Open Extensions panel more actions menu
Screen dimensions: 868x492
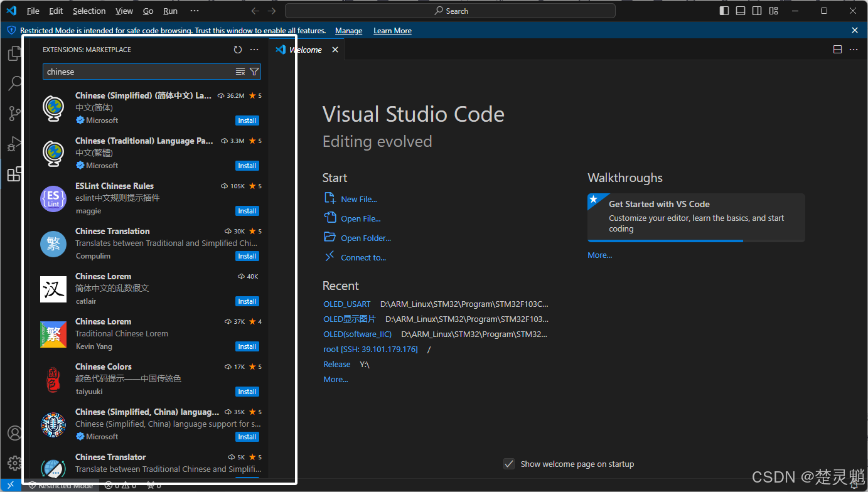(254, 50)
